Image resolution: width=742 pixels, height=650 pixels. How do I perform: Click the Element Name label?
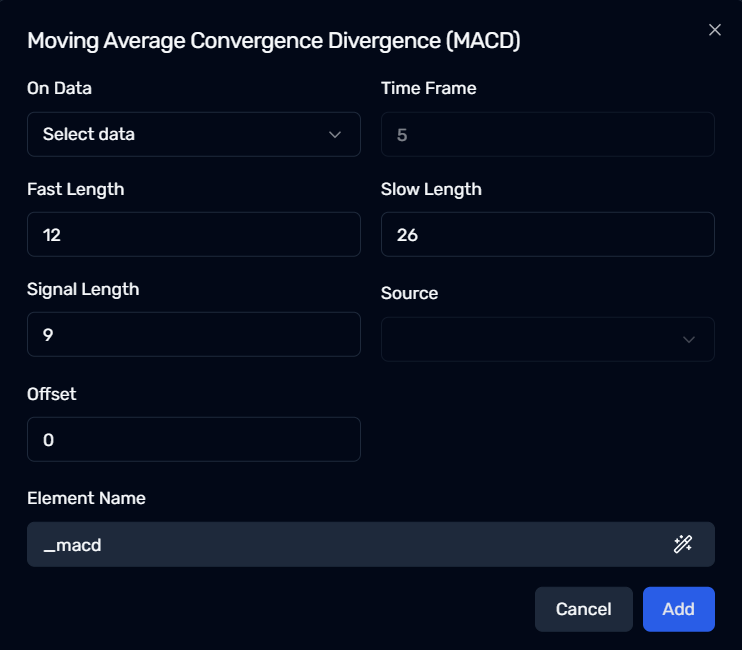tap(86, 498)
